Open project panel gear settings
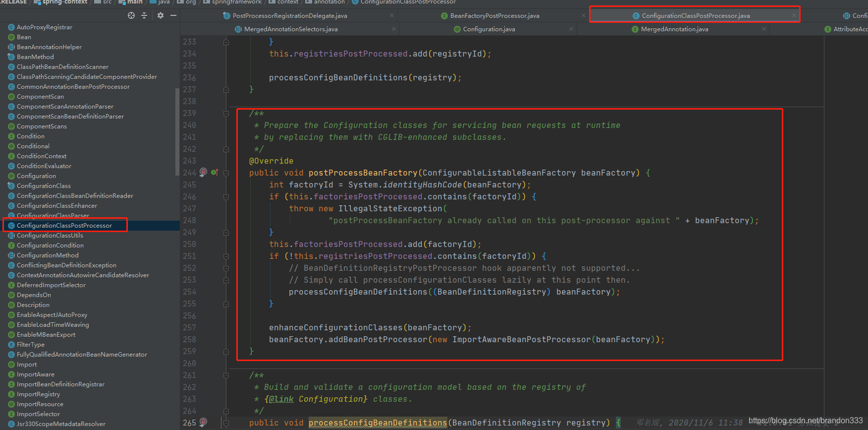868x430 pixels. (161, 15)
